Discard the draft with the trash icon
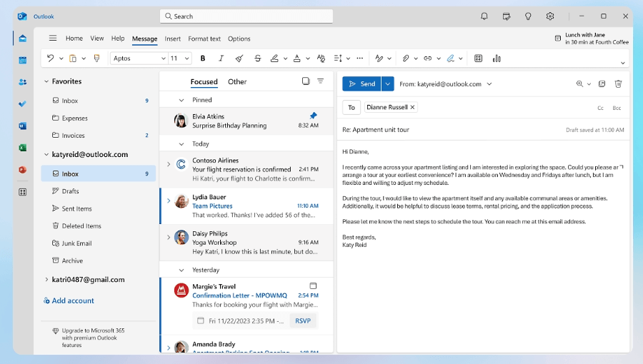Screen dimensions: 643x364 pyautogui.click(x=618, y=84)
